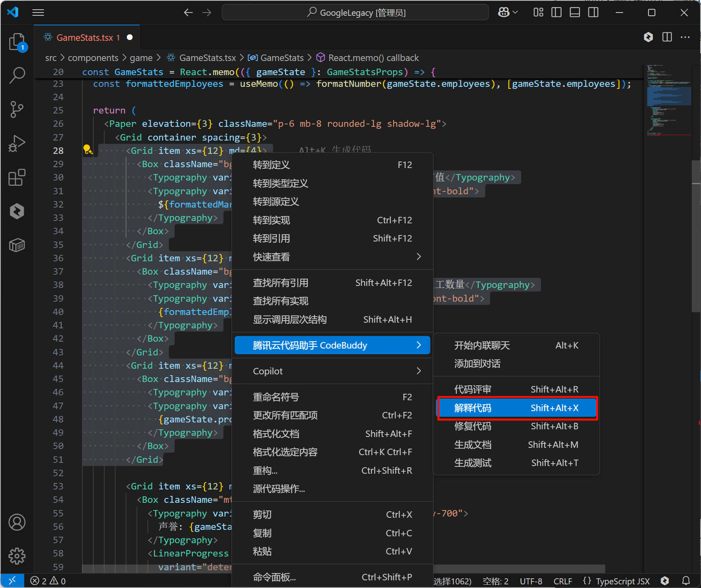Click the errors and warnings status indicator
Image resolution: width=701 pixels, height=588 pixels.
pos(48,581)
